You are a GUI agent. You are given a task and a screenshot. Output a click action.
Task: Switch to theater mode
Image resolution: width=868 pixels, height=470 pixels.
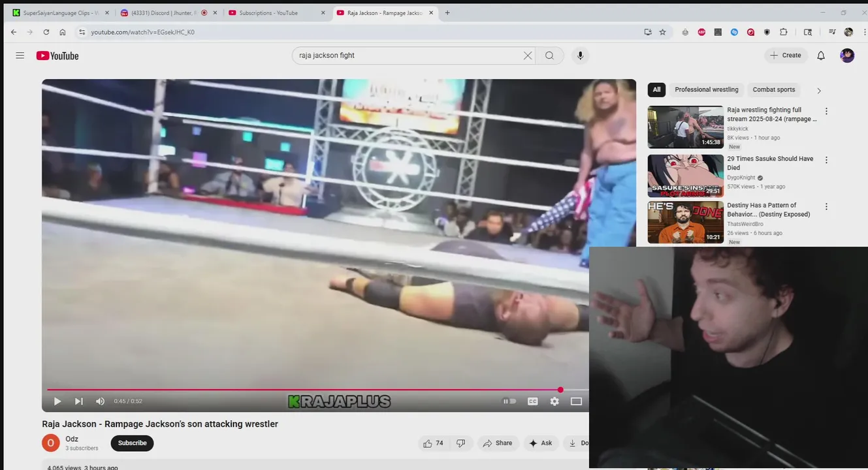coord(576,401)
